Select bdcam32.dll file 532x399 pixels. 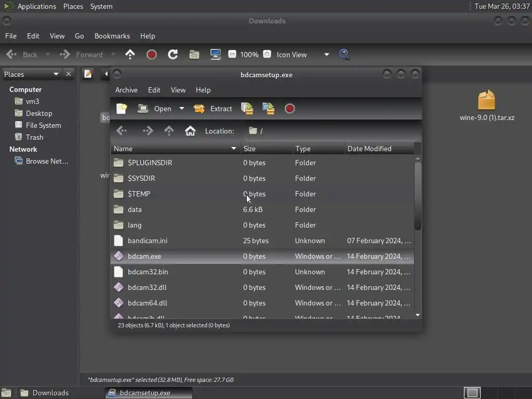click(262, 288)
